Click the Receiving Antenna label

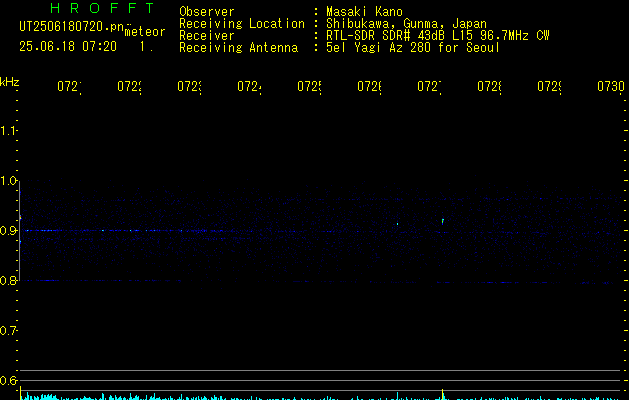tap(239, 48)
